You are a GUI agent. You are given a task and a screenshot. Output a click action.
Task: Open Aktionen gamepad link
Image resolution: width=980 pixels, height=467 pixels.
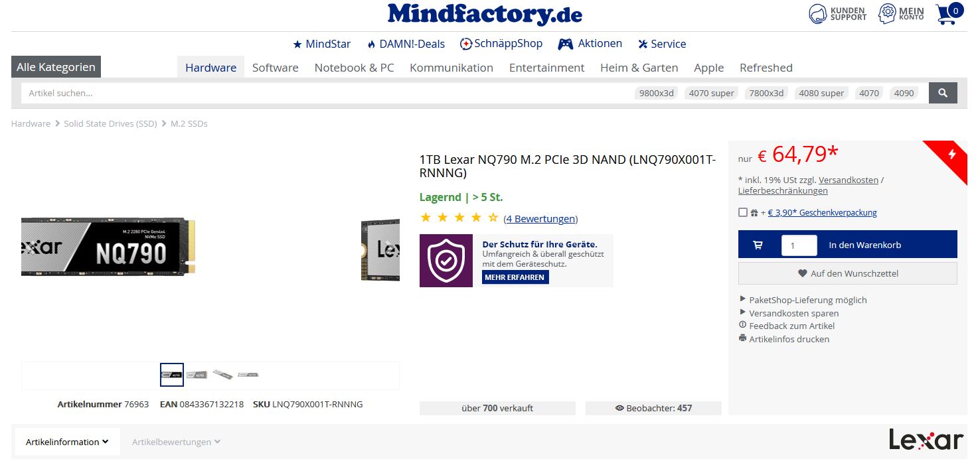pyautogui.click(x=590, y=44)
